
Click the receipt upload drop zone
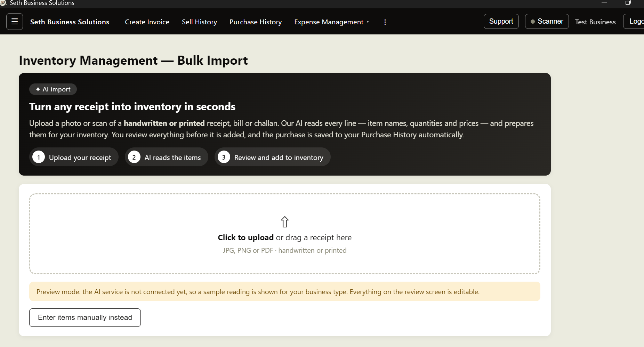point(285,234)
